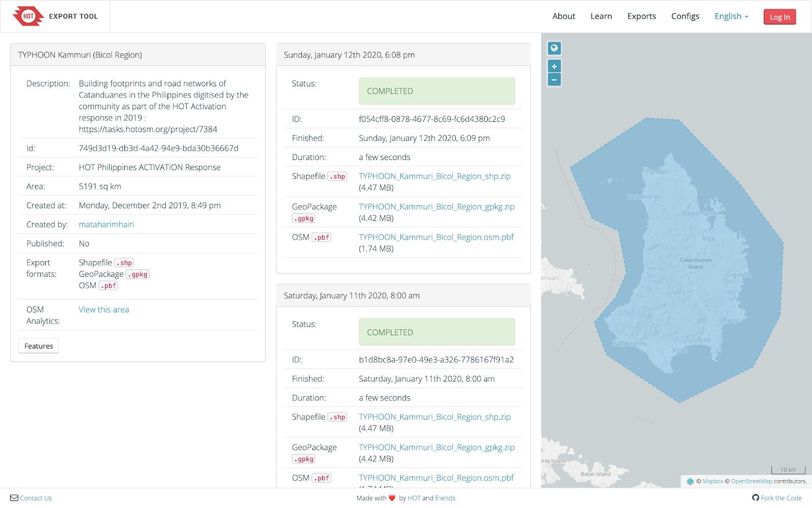Open the HOT link in footer

414,498
